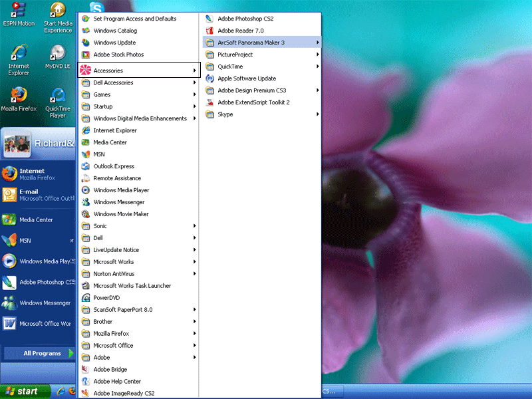Open MyDVD LE desktop icon
Image resolution: width=532 pixels, height=399 pixels.
(58, 57)
